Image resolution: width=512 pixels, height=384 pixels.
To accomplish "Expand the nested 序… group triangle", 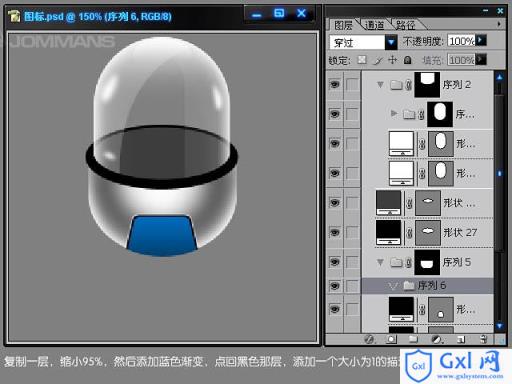I will [394, 114].
